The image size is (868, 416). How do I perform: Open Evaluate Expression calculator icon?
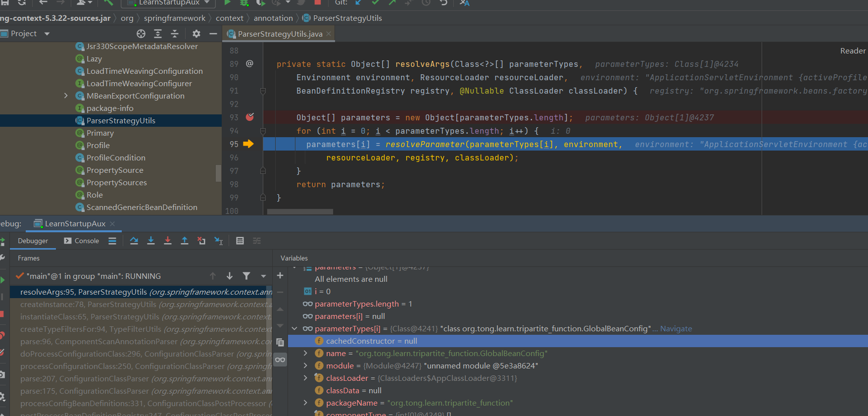point(240,241)
